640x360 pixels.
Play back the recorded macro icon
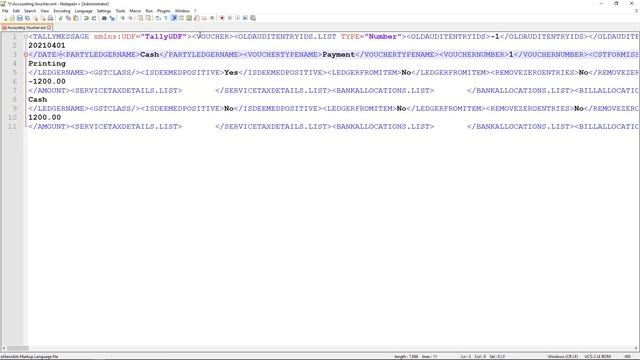pos(237,18)
